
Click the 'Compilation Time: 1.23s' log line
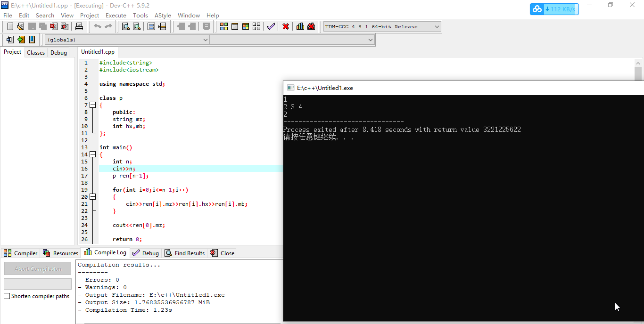coord(125,310)
